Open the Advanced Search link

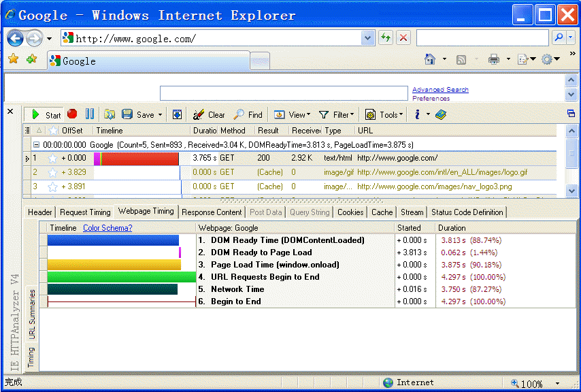(440, 90)
